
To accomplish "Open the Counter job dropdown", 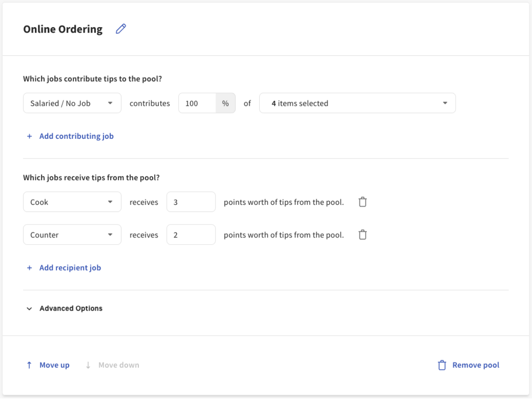I will click(72, 234).
